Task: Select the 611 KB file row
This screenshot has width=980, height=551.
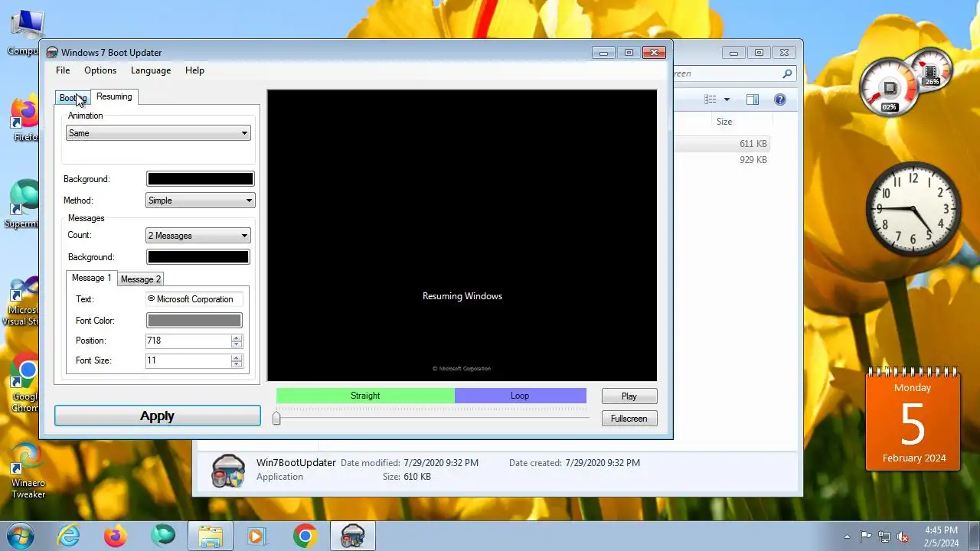Action: (x=721, y=144)
